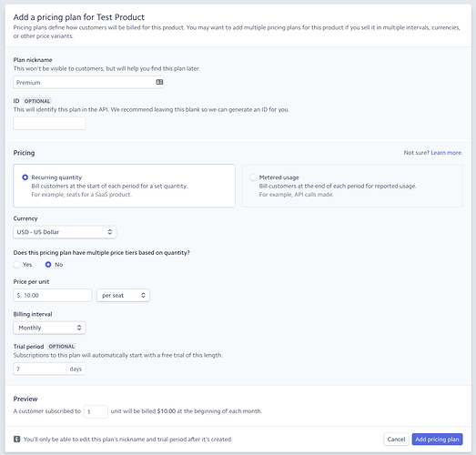This screenshot has height=455, width=476.
Task: Select the Metered usage radio option
Action: coord(253,177)
